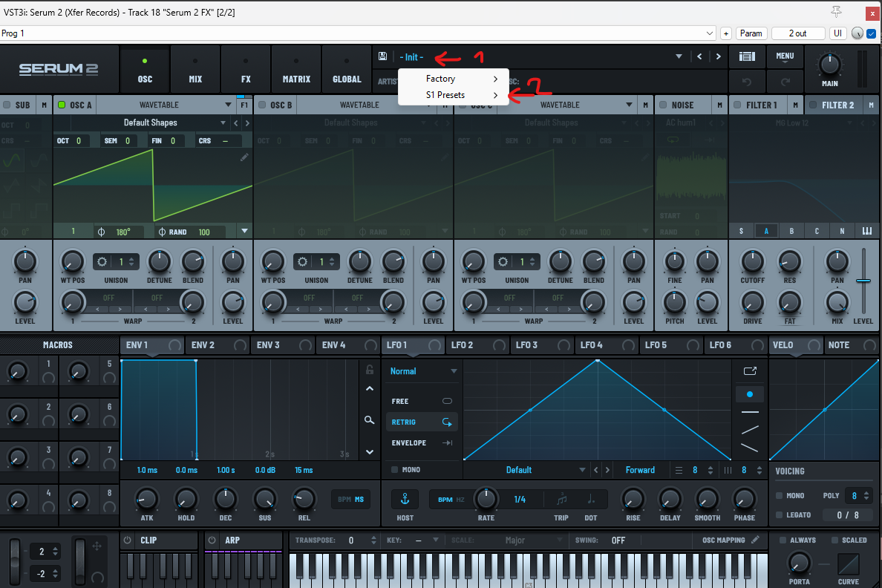Open OSC B unison settings gear
882x588 pixels.
[302, 261]
